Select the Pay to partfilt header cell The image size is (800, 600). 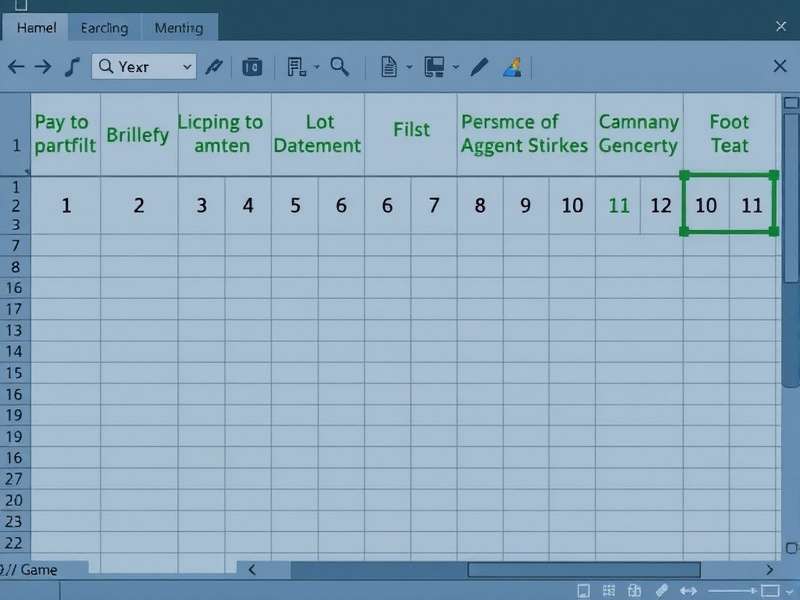[65, 134]
